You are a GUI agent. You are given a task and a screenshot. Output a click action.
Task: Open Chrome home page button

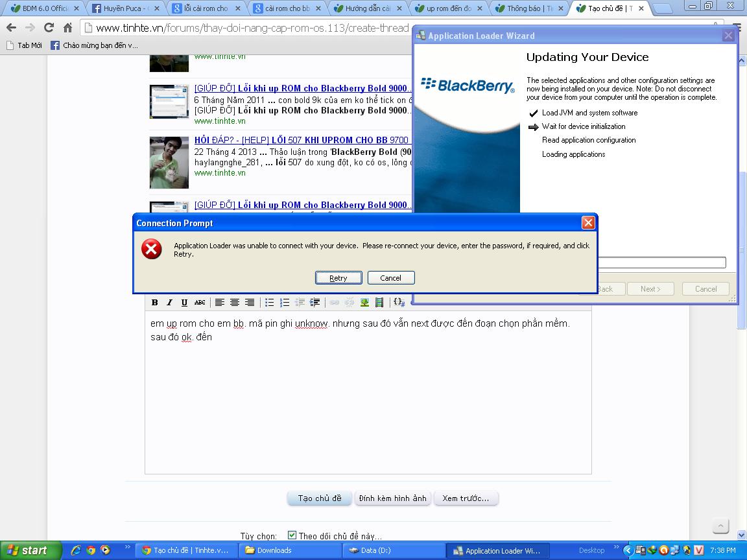point(67,28)
